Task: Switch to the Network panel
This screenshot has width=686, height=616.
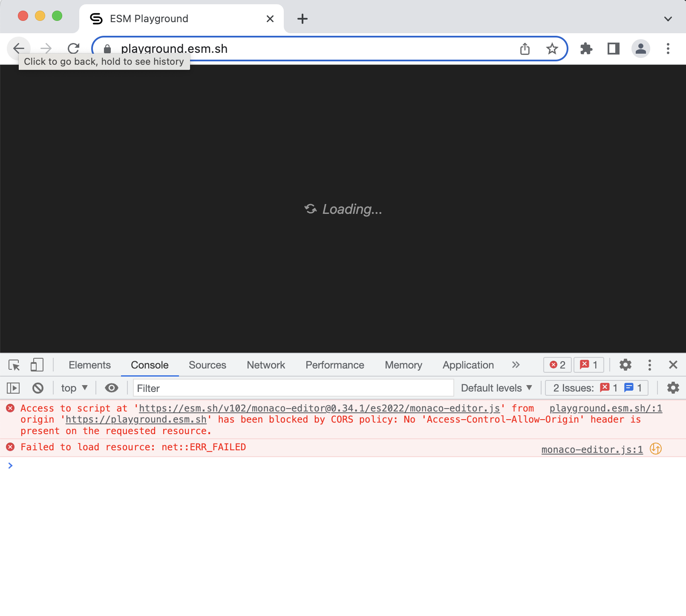Action: [265, 365]
